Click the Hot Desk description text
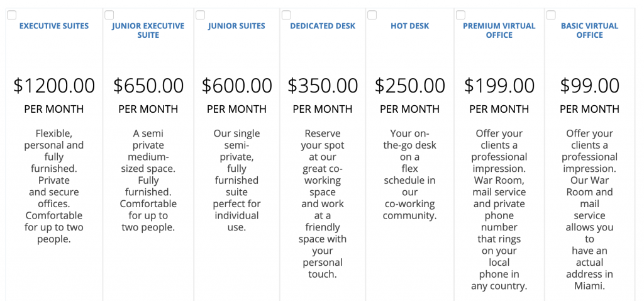Screen dimensions: 644x301 point(410,174)
